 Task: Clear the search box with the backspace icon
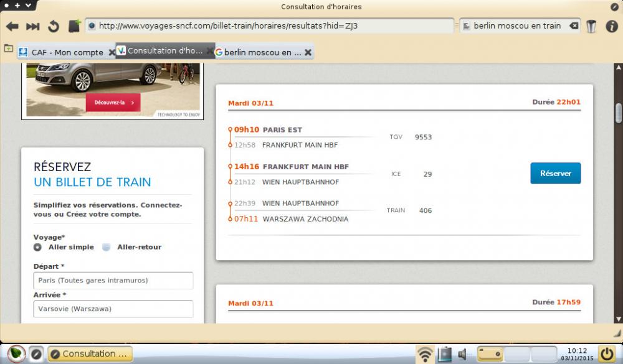pos(574,26)
